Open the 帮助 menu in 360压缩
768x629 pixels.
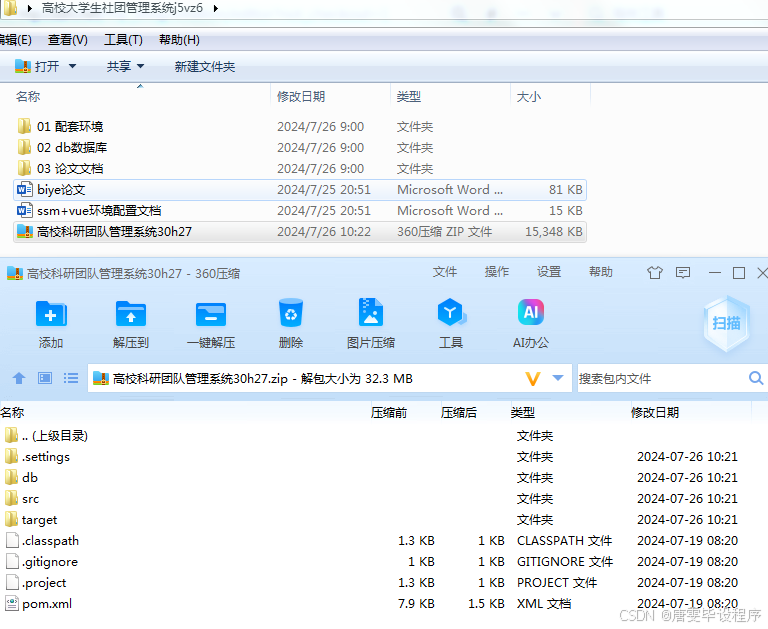point(600,272)
